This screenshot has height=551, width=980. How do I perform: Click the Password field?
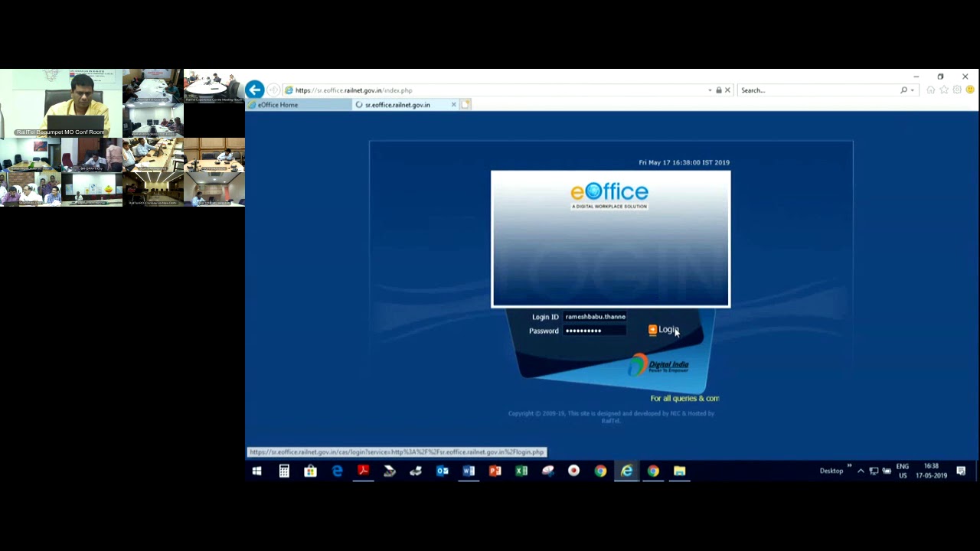(595, 331)
